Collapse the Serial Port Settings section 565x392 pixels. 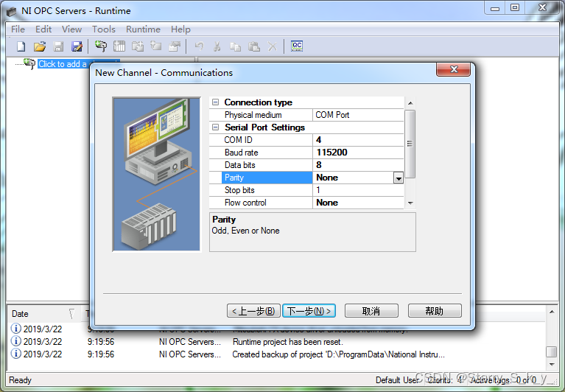(216, 127)
